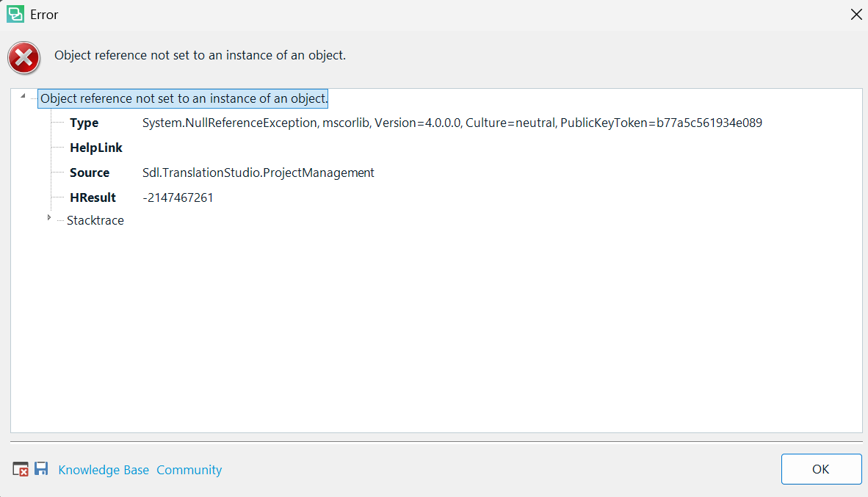The width and height of the screenshot is (868, 497).
Task: Click the red error circle icon
Action: tap(23, 57)
